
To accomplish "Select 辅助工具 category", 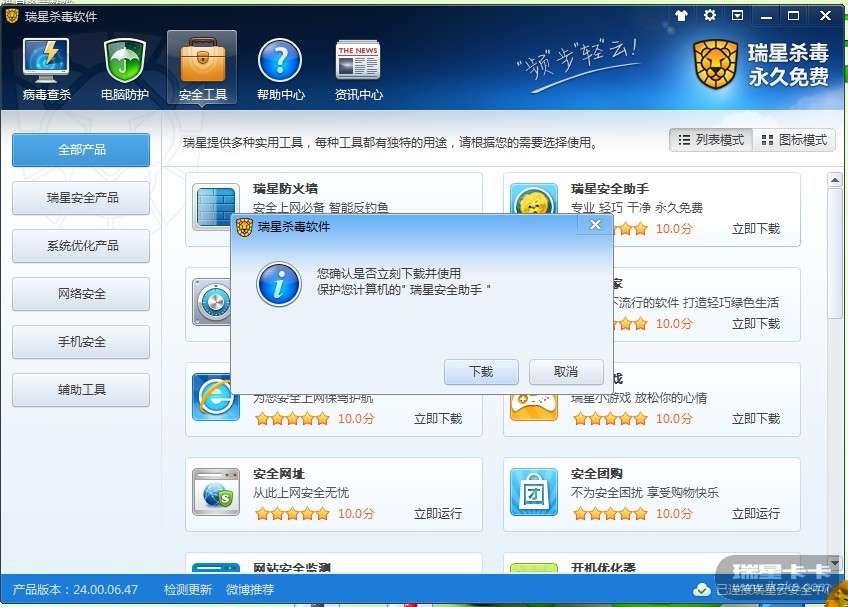I will [x=81, y=390].
